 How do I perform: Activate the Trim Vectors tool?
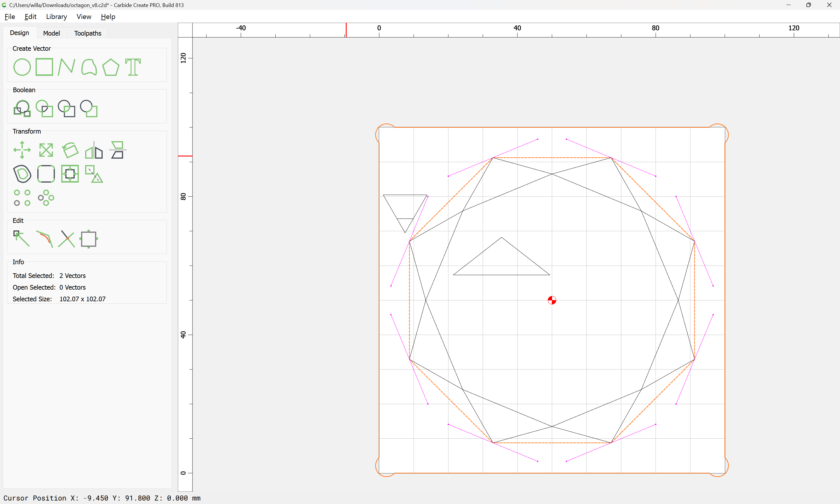44,239
